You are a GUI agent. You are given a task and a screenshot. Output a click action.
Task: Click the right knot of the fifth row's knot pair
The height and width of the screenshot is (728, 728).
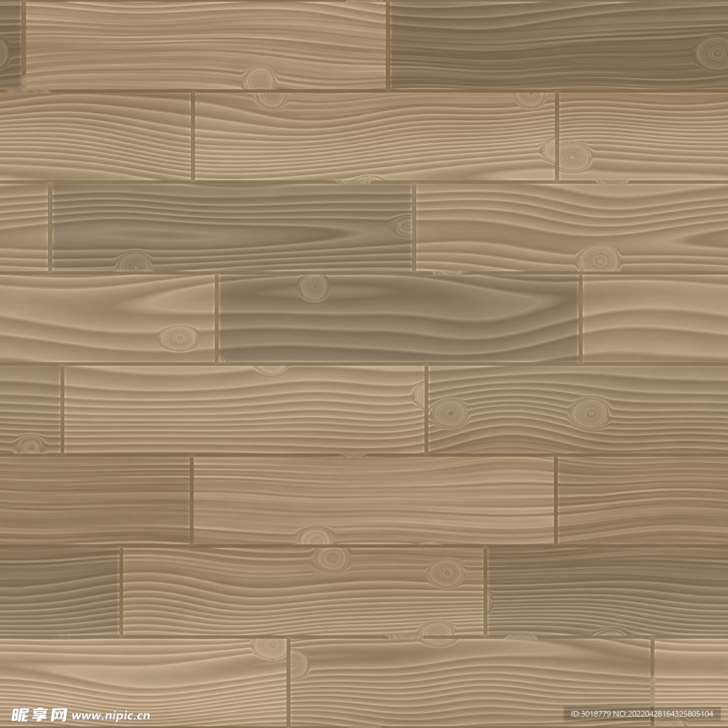589,413
